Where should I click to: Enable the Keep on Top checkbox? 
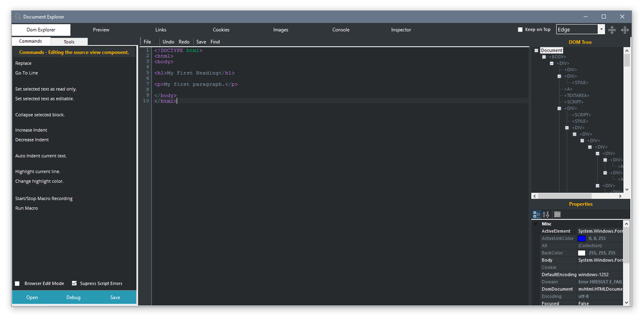tap(520, 30)
